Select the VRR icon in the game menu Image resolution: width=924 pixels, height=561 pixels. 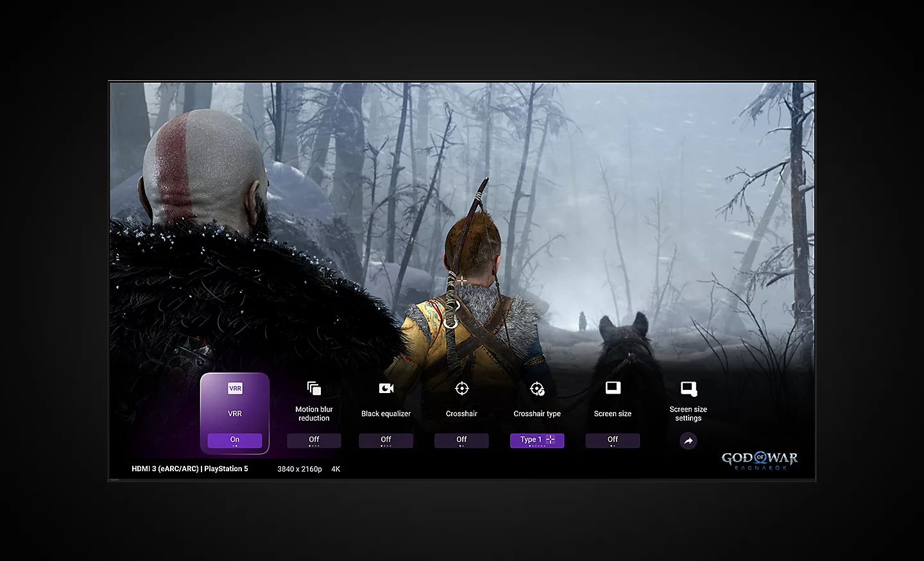pos(235,389)
